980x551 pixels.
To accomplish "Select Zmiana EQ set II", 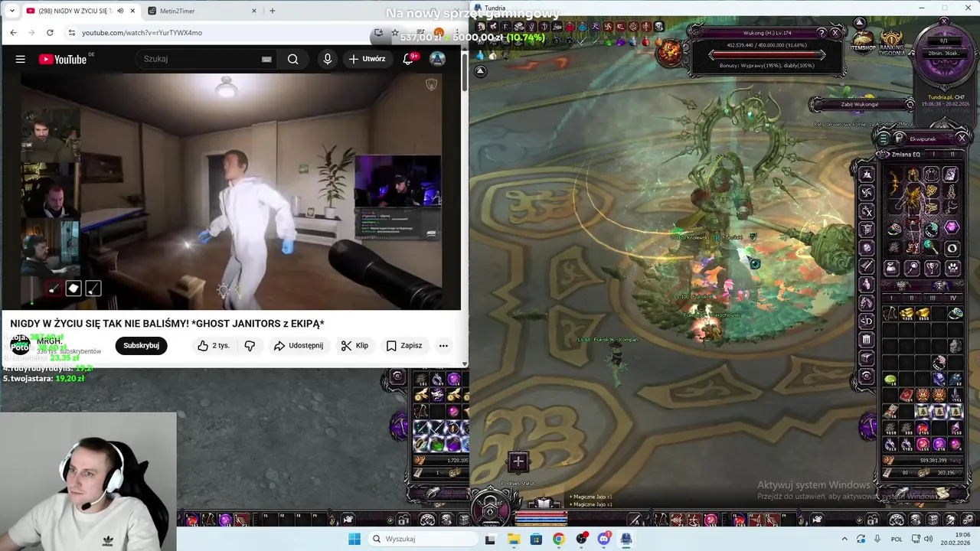I will 952,155.
